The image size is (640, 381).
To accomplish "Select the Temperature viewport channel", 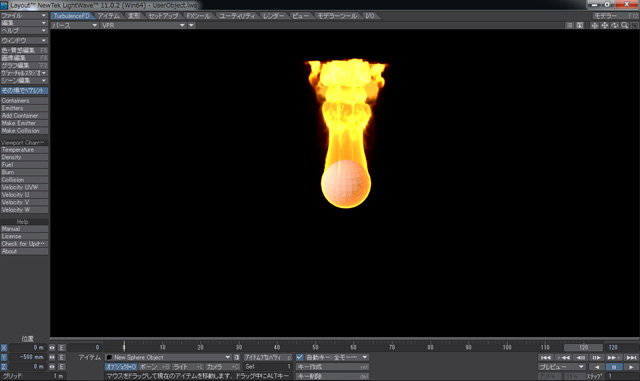I will pyautogui.click(x=24, y=150).
